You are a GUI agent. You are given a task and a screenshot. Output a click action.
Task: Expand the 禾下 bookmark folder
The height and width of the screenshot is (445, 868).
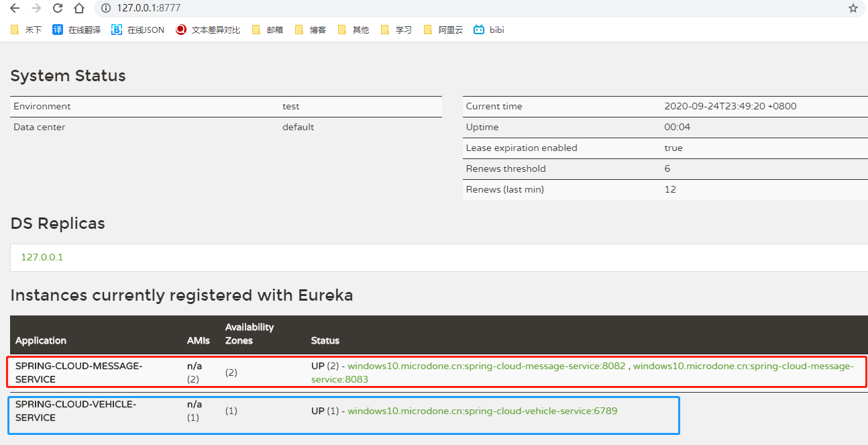pos(26,30)
